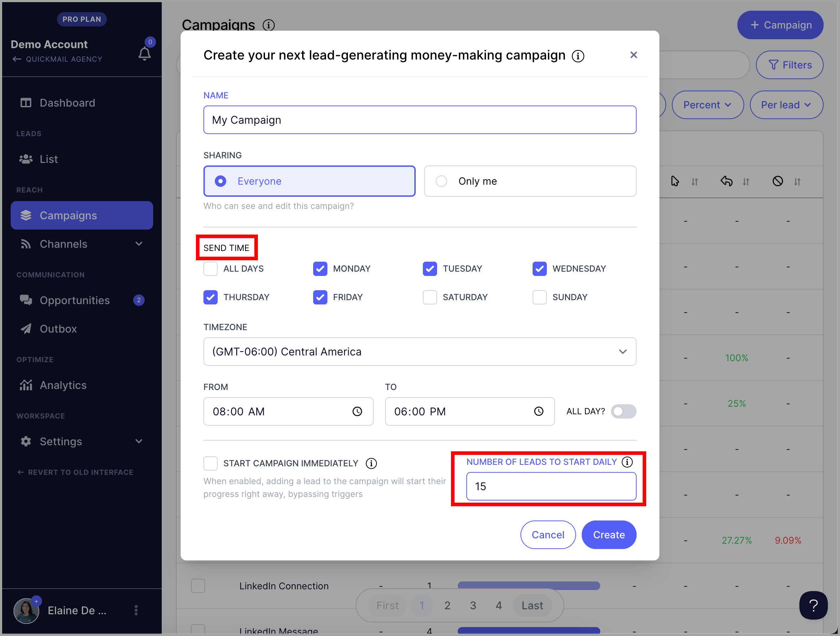This screenshot has width=840, height=636.
Task: Click the notification bell icon
Action: (144, 53)
